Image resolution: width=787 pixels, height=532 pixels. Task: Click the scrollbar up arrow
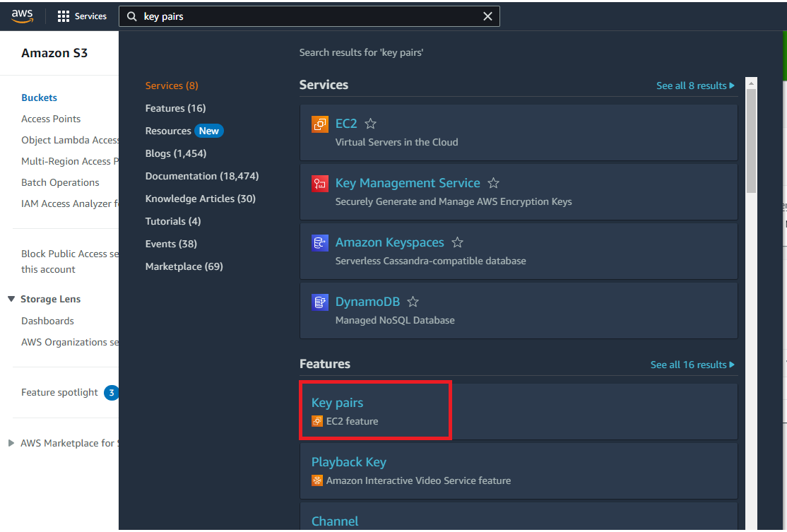point(751,83)
